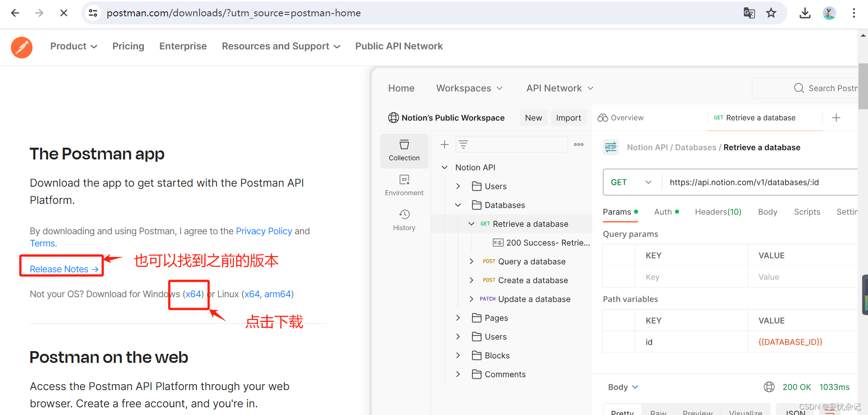
Task: Open the Terms link
Action: tap(42, 243)
